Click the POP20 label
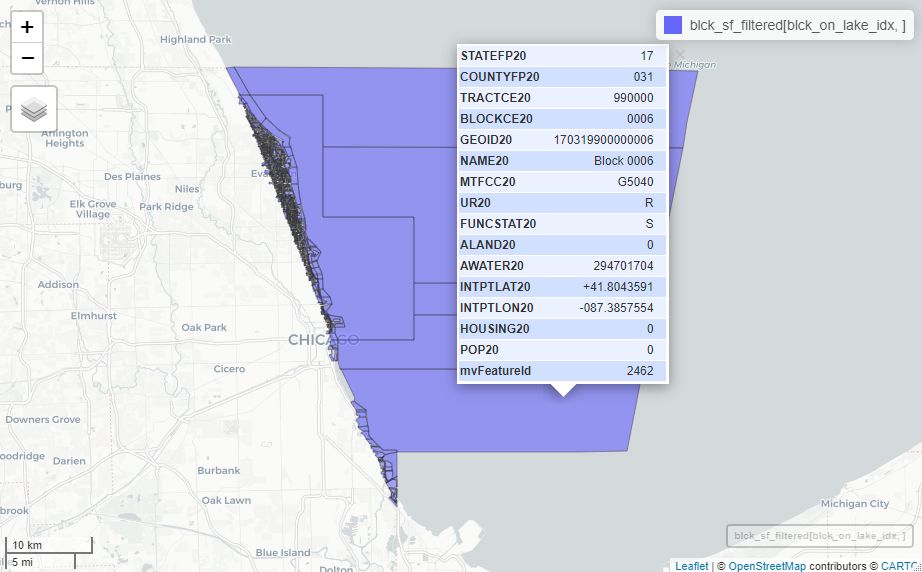Image resolution: width=922 pixels, height=572 pixels. (x=479, y=350)
